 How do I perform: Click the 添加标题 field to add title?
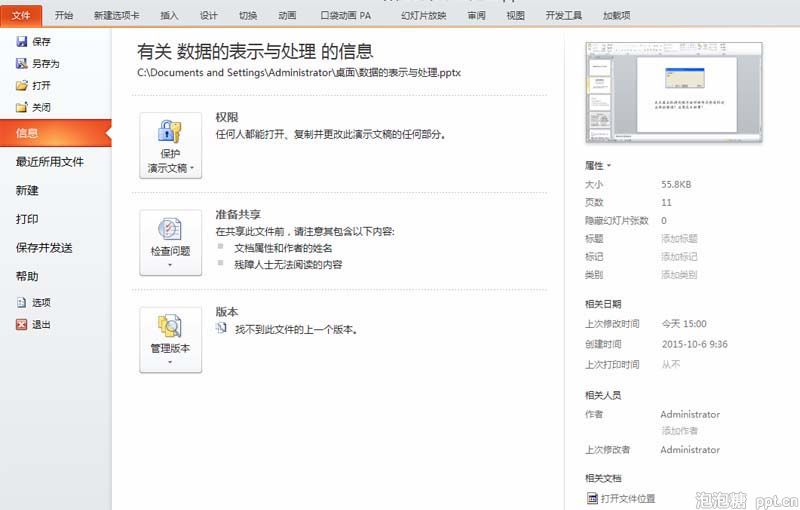point(679,238)
